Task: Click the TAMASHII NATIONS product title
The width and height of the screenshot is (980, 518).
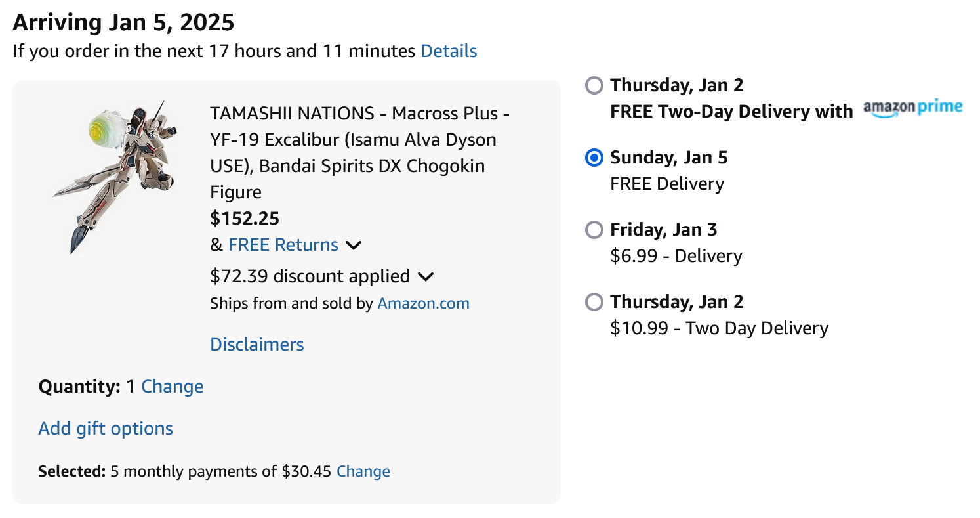Action: tap(360, 153)
